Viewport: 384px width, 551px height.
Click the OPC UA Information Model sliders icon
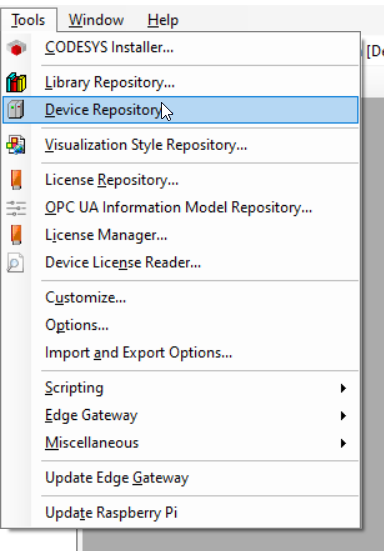(x=16, y=208)
